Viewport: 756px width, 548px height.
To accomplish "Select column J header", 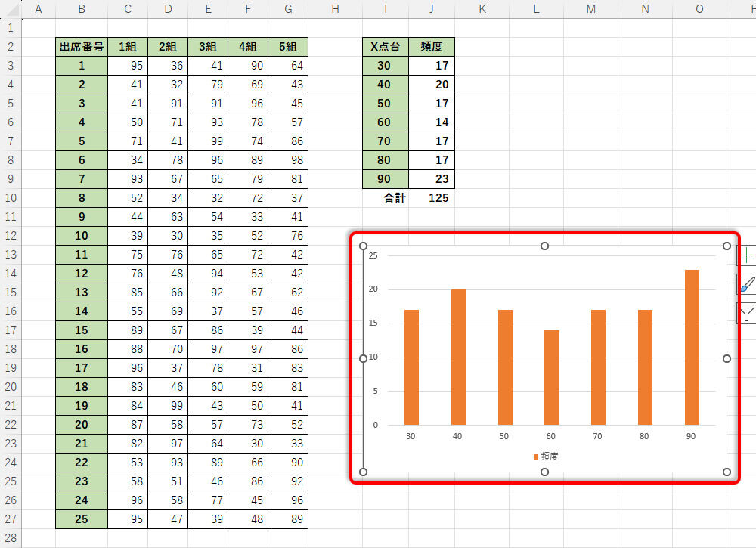I will [431, 8].
